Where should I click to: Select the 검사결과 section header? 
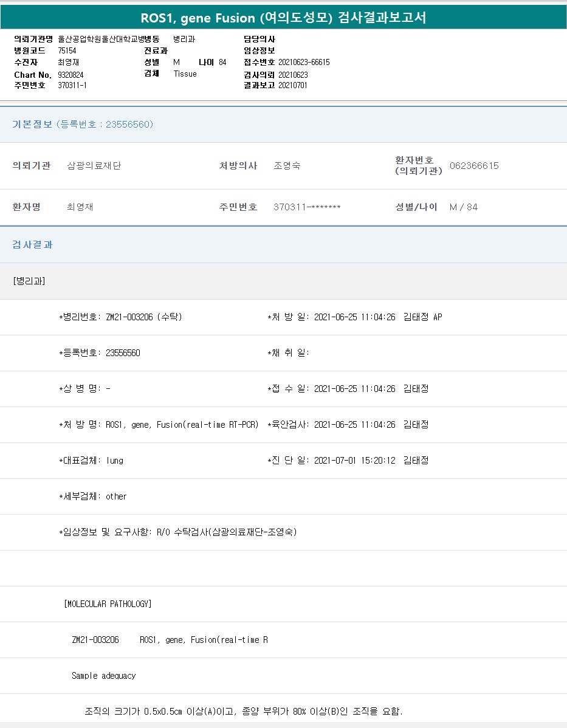(x=33, y=244)
